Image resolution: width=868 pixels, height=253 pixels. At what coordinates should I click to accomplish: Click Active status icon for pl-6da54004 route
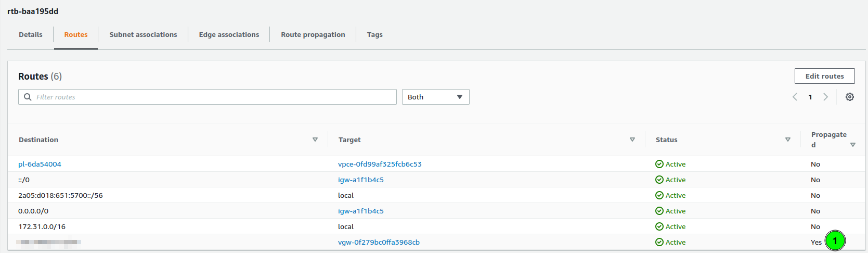point(659,164)
